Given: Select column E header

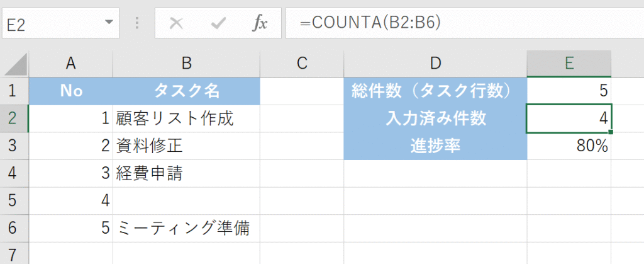Looking at the screenshot, I should [x=569, y=64].
